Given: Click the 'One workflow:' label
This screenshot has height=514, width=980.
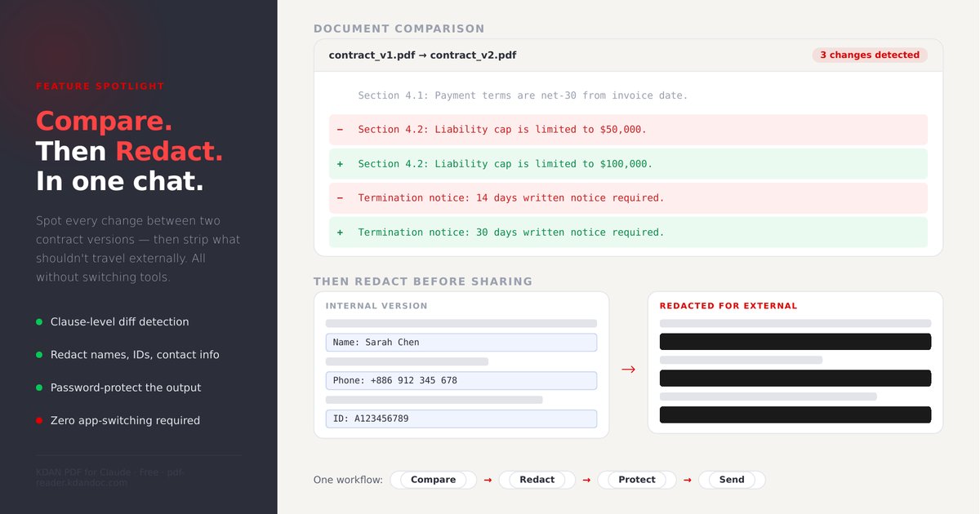Looking at the screenshot, I should click(x=348, y=480).
